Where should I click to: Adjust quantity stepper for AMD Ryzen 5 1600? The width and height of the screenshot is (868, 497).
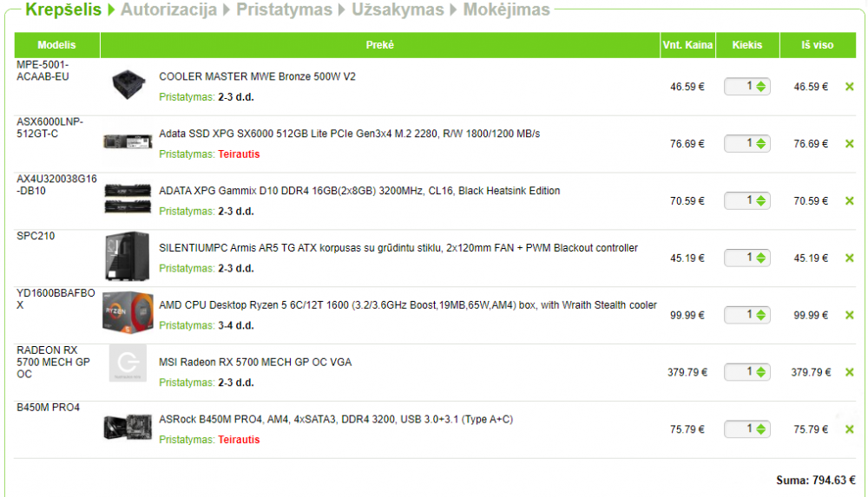761,314
